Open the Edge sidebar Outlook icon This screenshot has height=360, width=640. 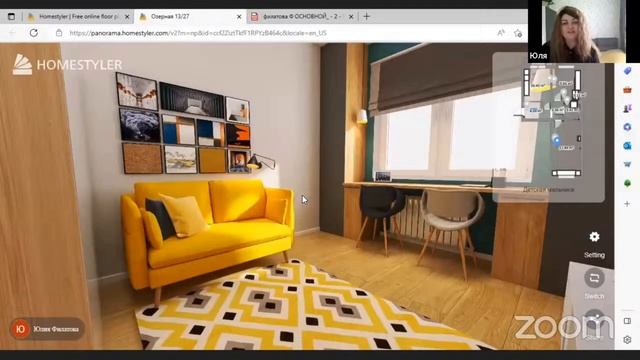click(627, 146)
